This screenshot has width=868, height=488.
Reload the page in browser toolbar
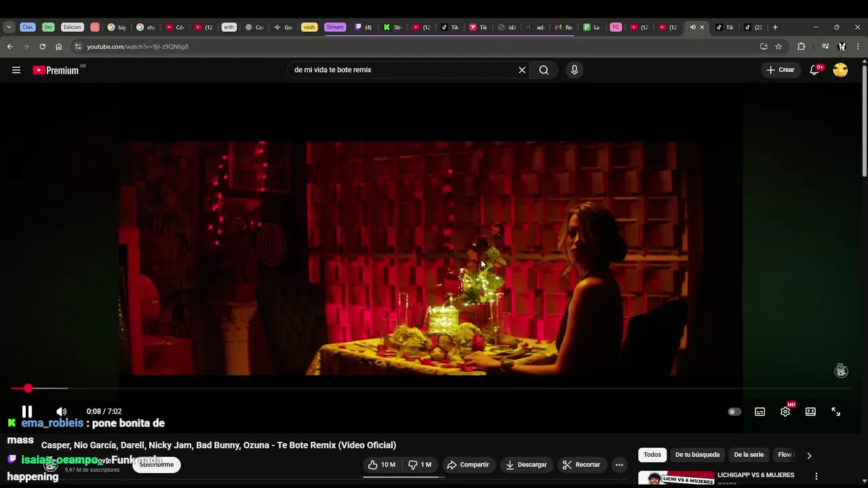[x=42, y=47]
